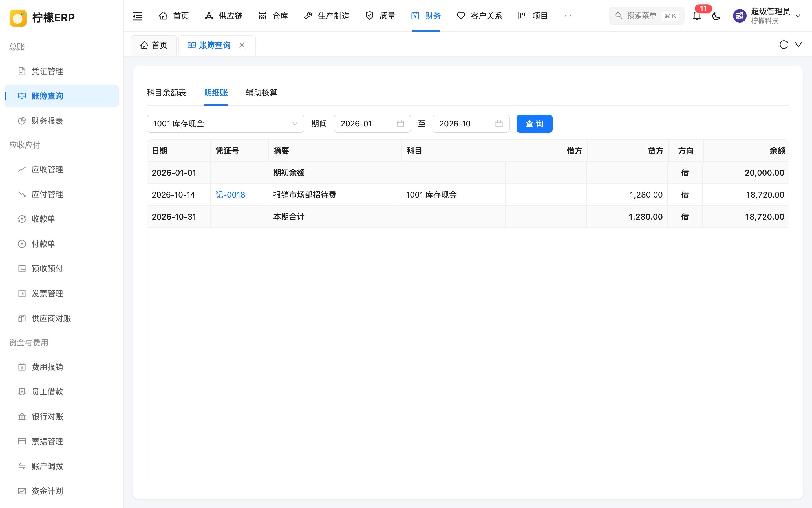Open 客户关系 top menu

tap(479, 16)
